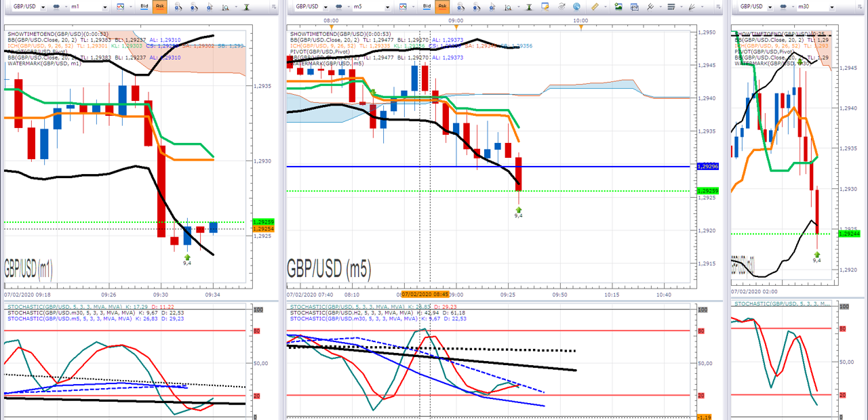
Task: Click chart type icon in m1 toolbar
Action: pos(121,6)
